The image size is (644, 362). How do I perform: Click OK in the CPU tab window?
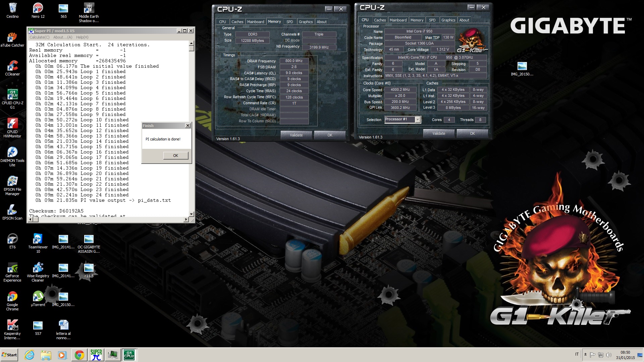click(472, 133)
